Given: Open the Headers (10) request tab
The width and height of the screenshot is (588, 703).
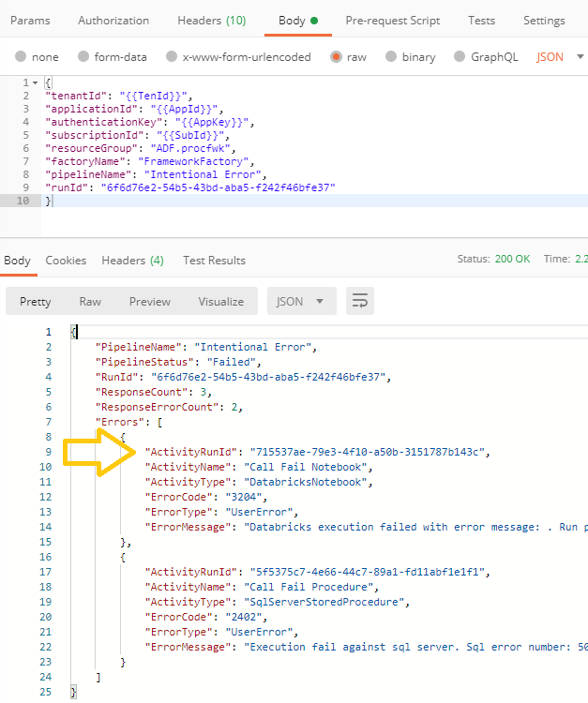Looking at the screenshot, I should [x=211, y=20].
